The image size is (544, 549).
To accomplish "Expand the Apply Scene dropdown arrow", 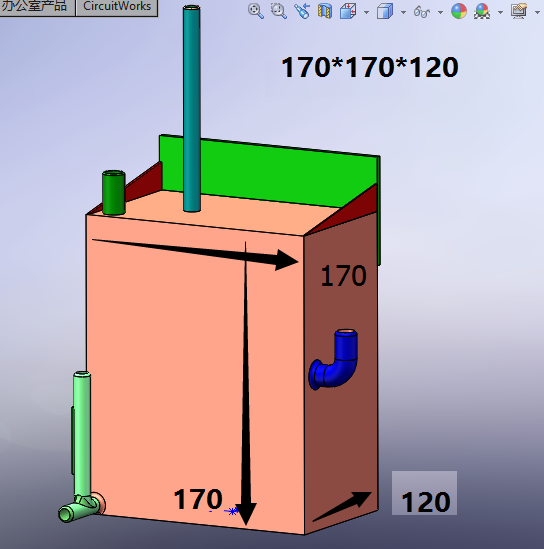I will [x=500, y=13].
